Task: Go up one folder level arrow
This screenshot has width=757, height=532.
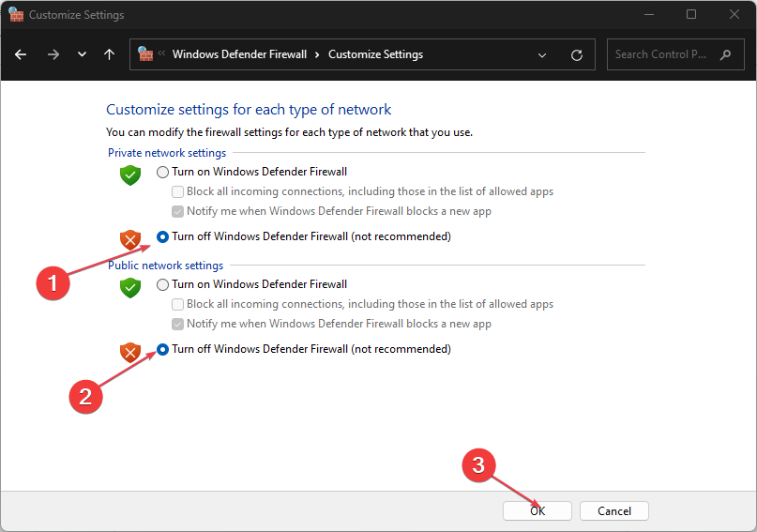Action: point(110,54)
